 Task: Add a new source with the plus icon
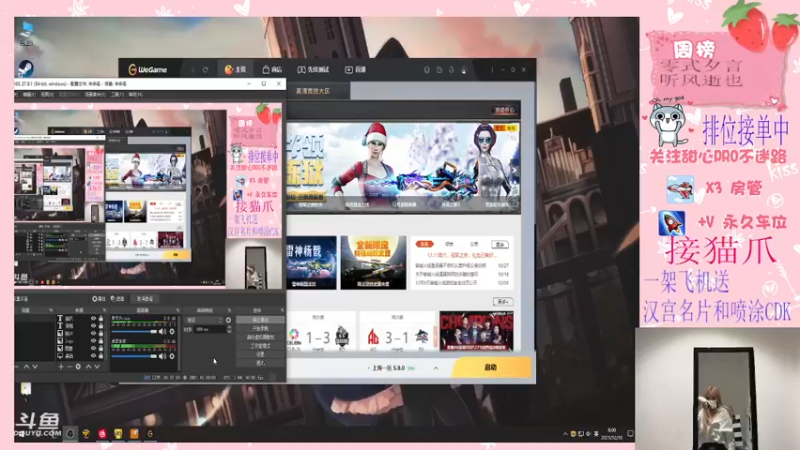coord(61,366)
